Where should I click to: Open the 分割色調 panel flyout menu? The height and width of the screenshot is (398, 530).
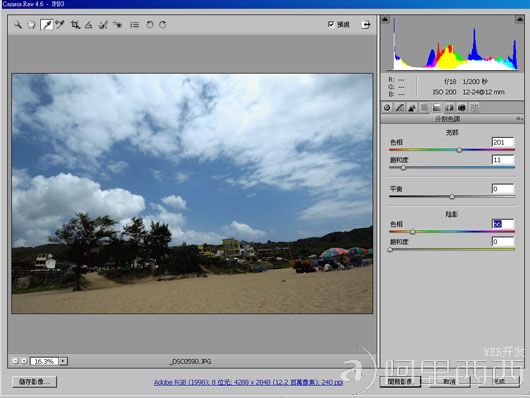click(x=519, y=119)
